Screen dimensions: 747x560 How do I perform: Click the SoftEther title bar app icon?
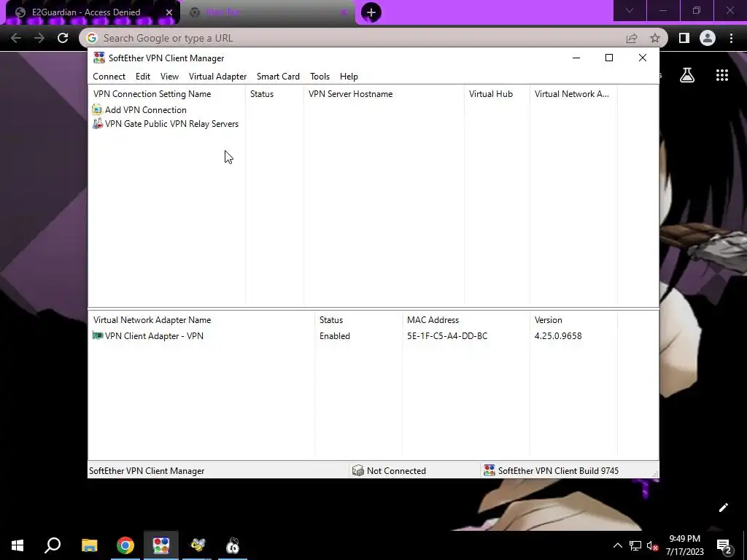[x=99, y=58]
